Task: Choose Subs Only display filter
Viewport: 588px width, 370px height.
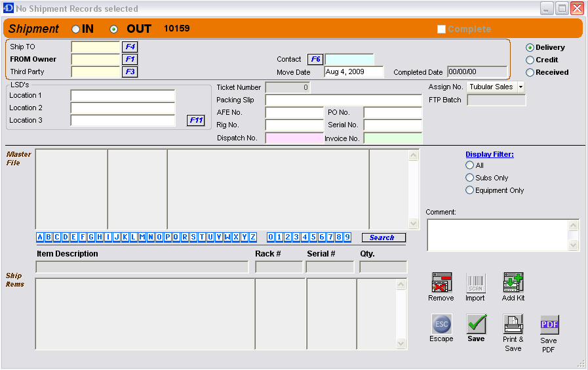Action: [469, 178]
